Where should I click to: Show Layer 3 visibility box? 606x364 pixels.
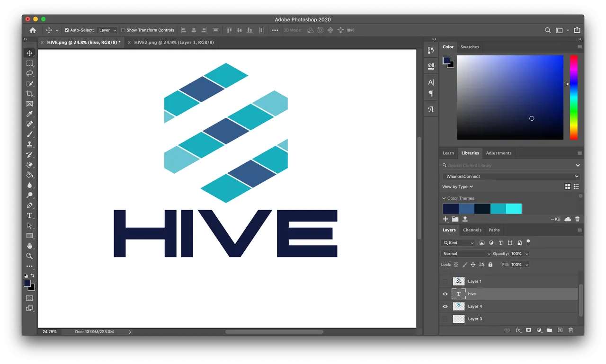[x=445, y=319]
